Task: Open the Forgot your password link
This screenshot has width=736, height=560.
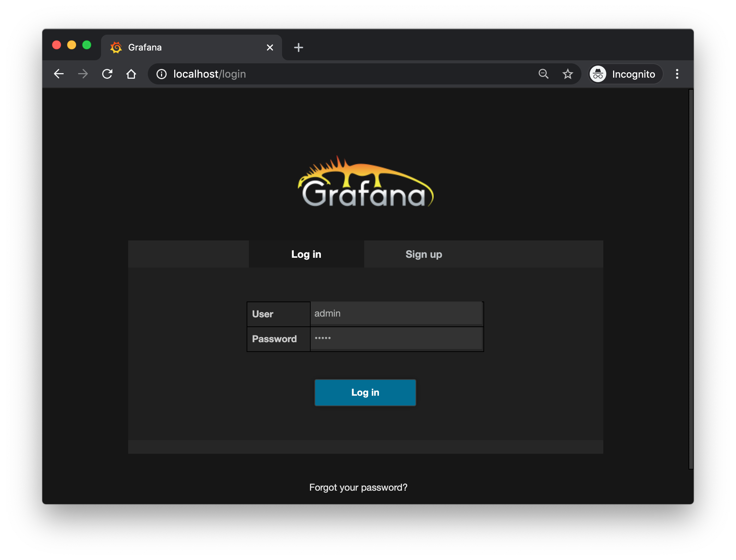Action: pos(358,487)
